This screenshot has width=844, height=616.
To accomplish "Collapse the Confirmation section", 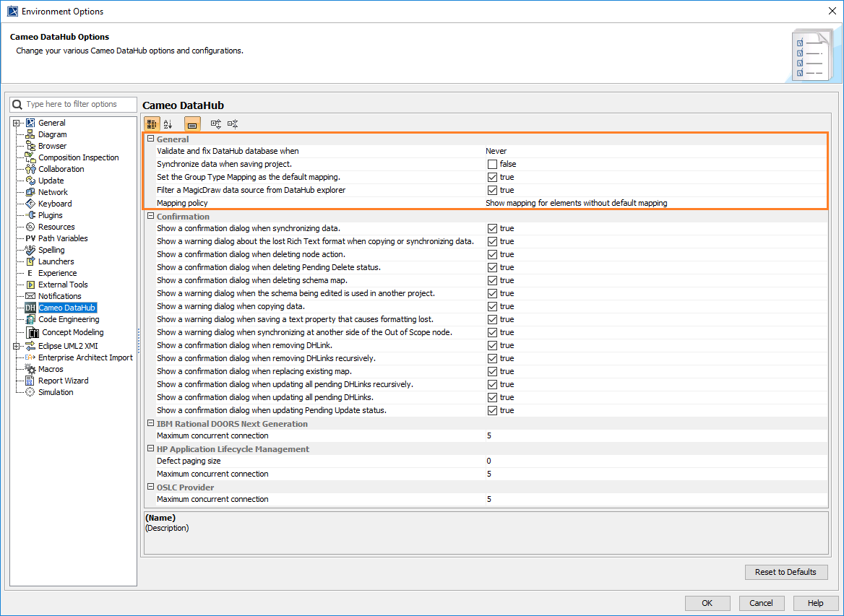I will [x=150, y=216].
